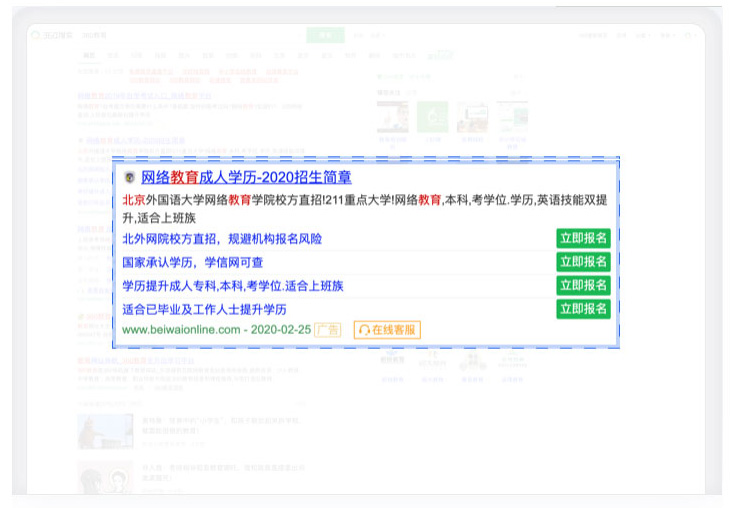Click the 适合已毕业及工作人士提升学历 link
Viewport: 732px width, 508px height.
point(204,309)
